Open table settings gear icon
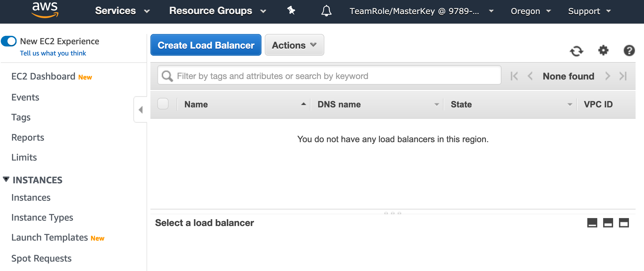 pos(603,50)
